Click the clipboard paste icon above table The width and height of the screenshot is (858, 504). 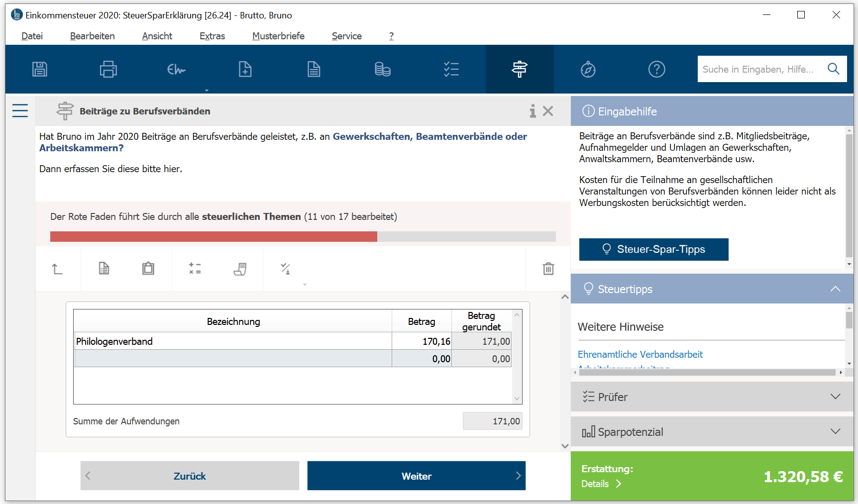coord(148,269)
